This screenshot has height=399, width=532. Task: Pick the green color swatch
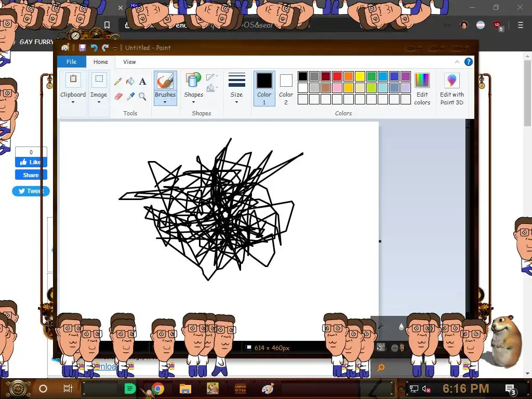point(371,76)
